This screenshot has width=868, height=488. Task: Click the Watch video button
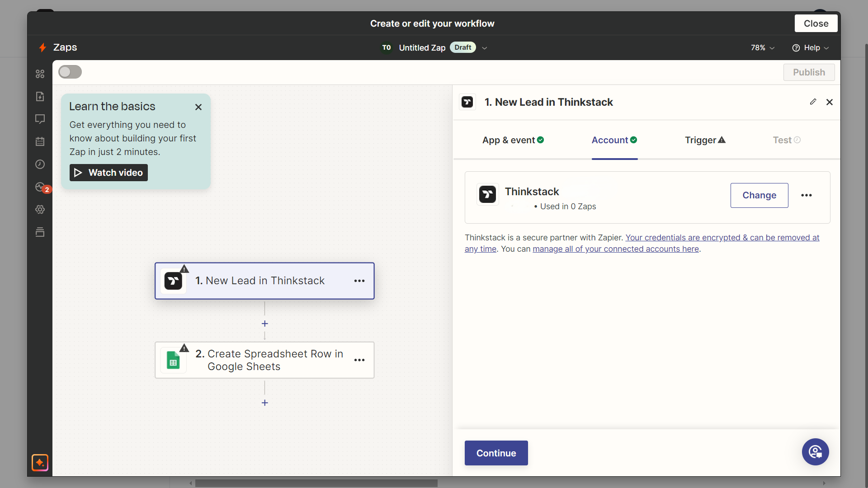pyautogui.click(x=108, y=173)
